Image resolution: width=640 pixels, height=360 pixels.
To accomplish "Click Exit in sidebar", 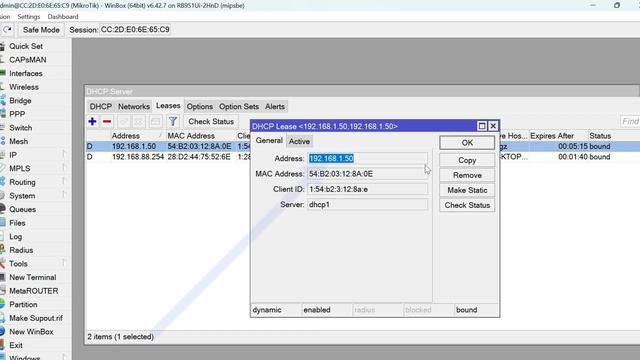I will click(x=16, y=345).
